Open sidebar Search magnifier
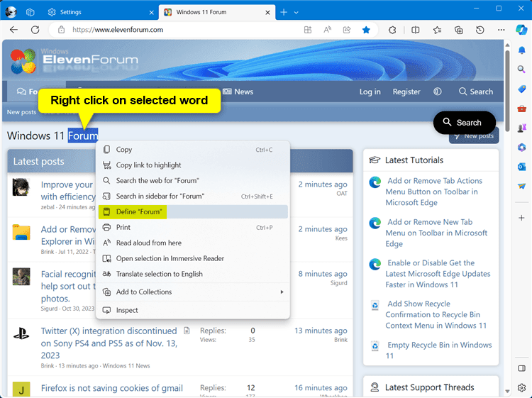This screenshot has height=398, width=532. click(x=521, y=70)
